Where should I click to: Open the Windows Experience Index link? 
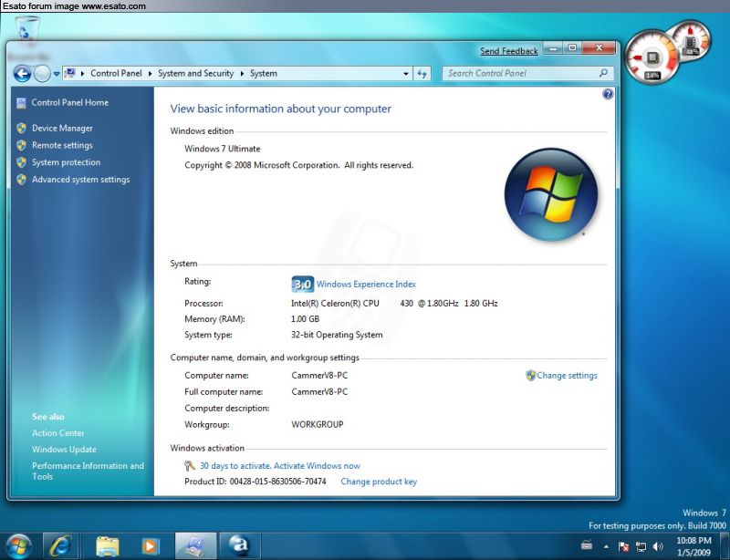(366, 284)
